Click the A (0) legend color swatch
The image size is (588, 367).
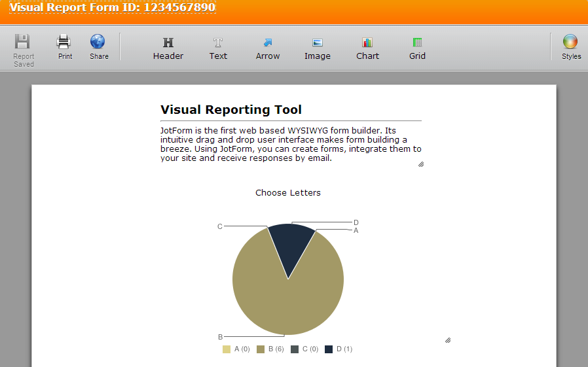pyautogui.click(x=227, y=349)
